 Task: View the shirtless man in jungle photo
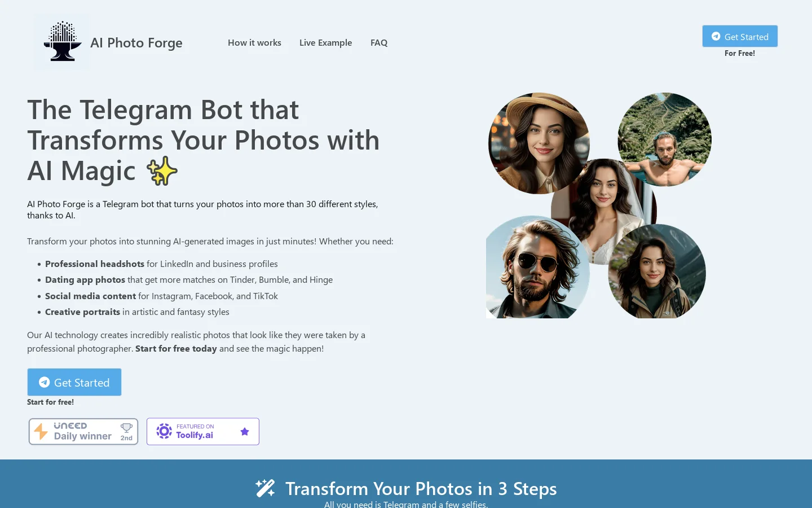point(664,139)
